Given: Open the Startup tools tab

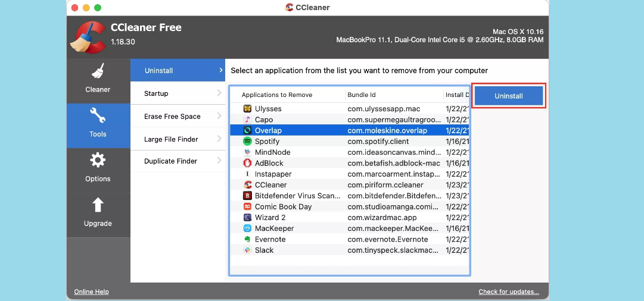Looking at the screenshot, I should coord(178,93).
